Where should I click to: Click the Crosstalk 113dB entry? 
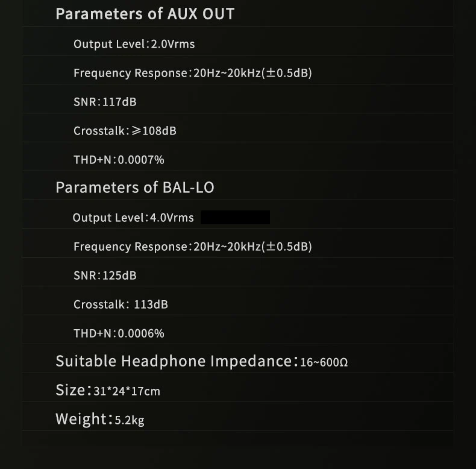(121, 304)
